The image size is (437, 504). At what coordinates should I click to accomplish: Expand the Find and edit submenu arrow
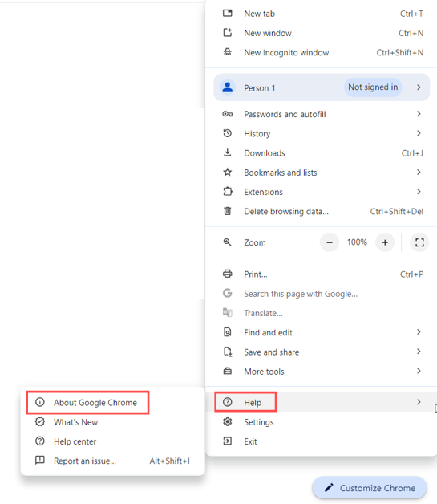[x=419, y=331]
